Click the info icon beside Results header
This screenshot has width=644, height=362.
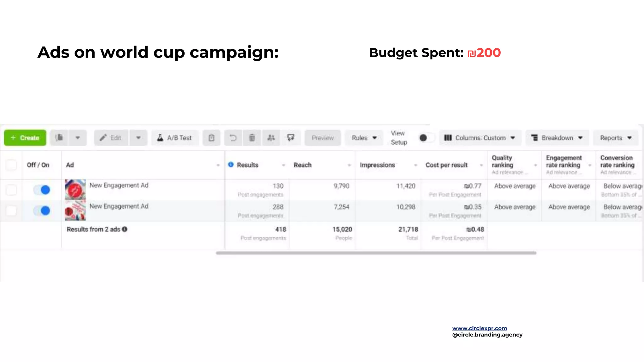pos(231,165)
